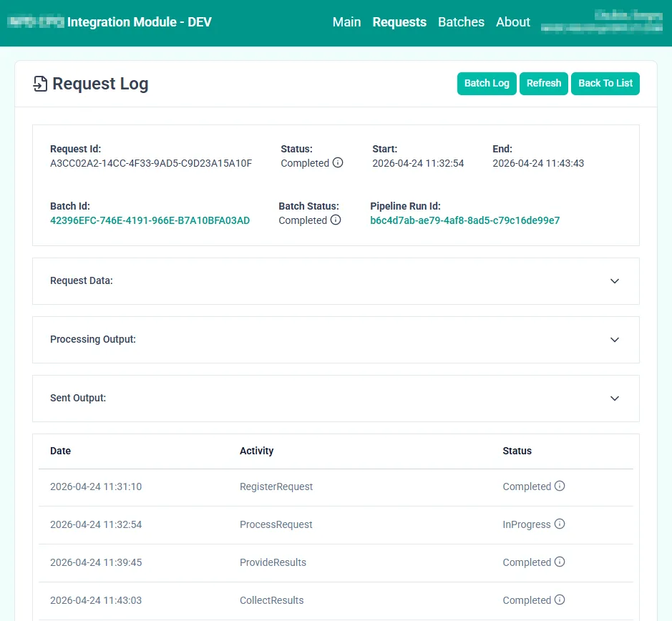The image size is (672, 621).
Task: Open the About page
Action: [x=512, y=22]
